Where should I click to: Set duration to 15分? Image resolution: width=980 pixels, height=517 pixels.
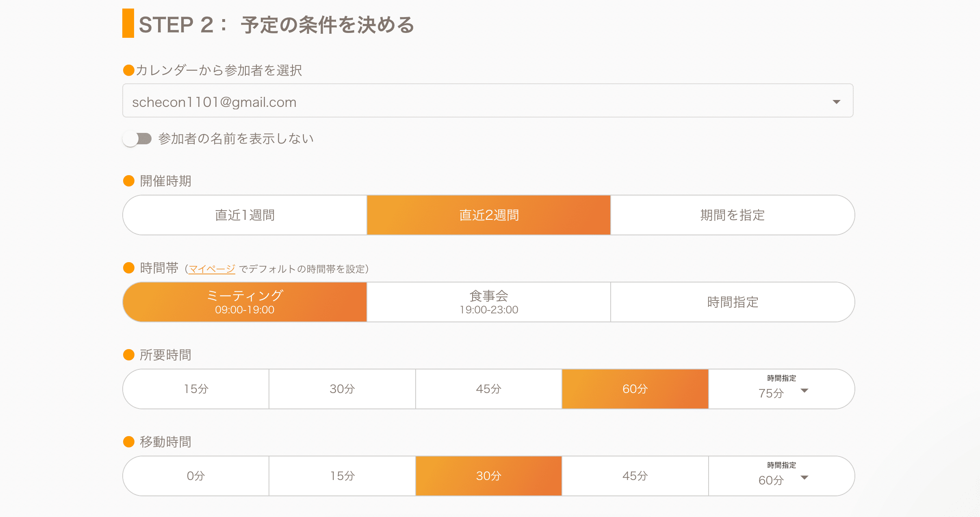click(196, 389)
